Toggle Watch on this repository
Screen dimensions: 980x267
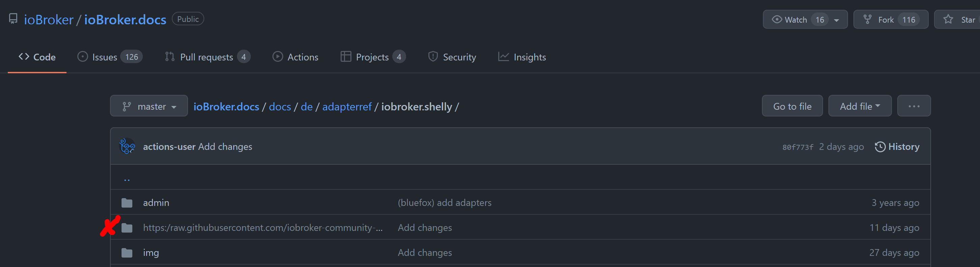pos(790,19)
